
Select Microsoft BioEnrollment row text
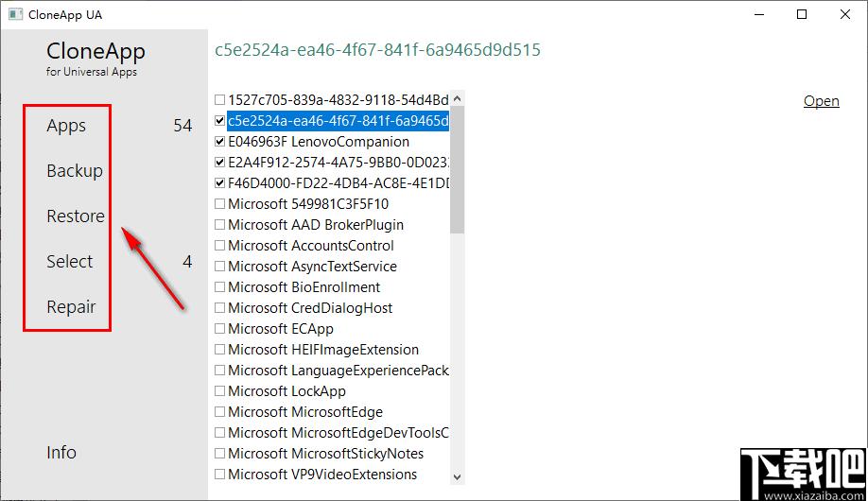pos(304,287)
